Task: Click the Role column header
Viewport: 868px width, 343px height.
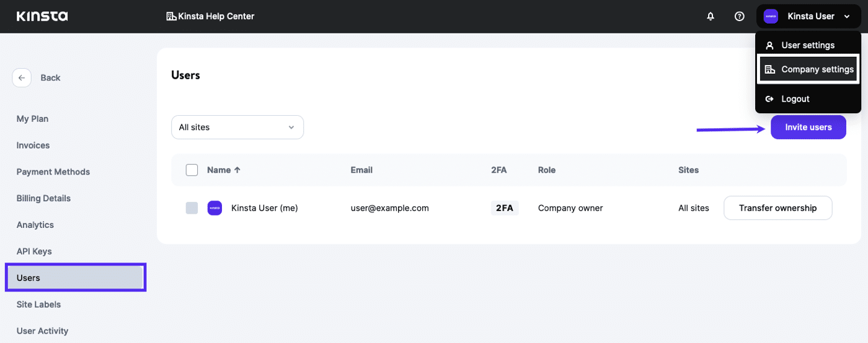Action: click(x=547, y=170)
